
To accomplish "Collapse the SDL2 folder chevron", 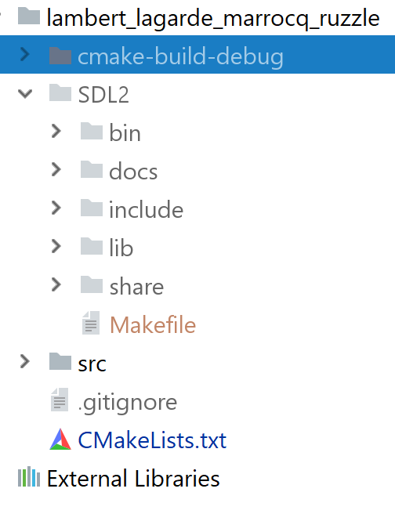I will (x=25, y=93).
